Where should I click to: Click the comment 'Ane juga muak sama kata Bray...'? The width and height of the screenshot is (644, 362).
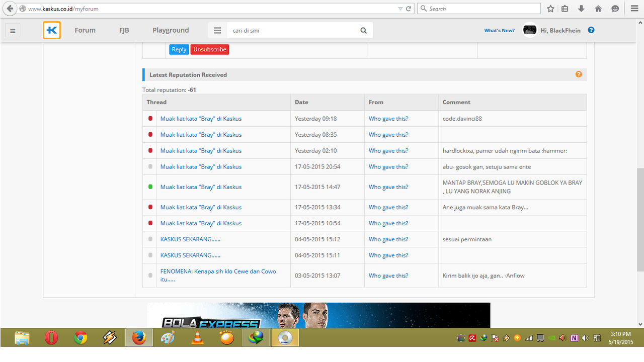[x=486, y=207]
